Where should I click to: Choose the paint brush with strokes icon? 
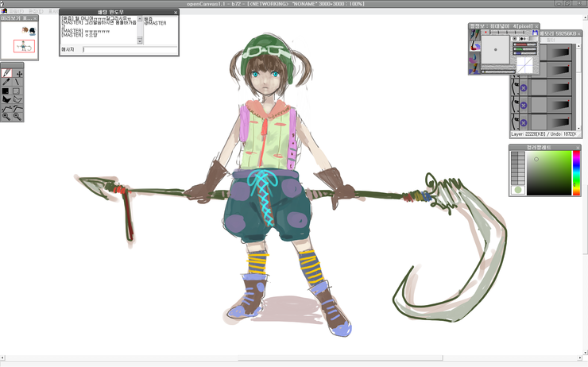(474, 46)
